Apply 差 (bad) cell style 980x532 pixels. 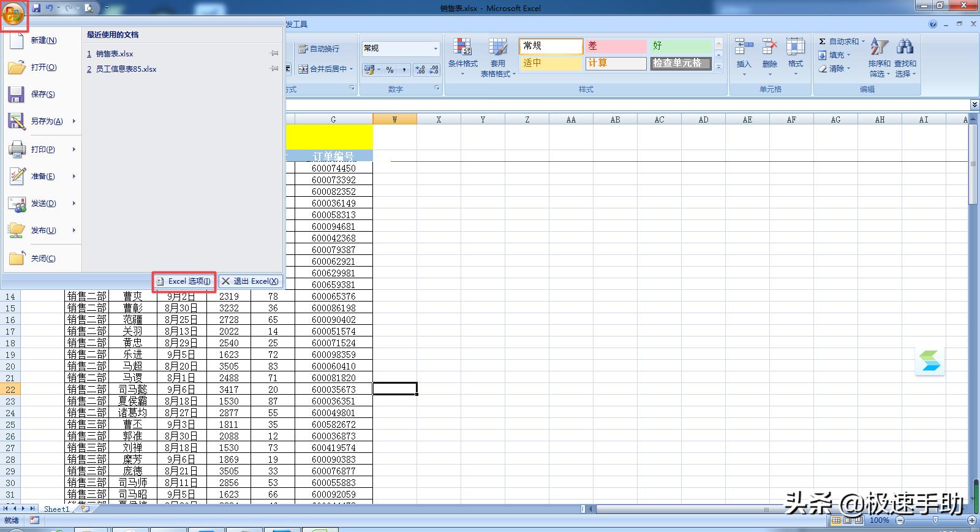tap(616, 46)
